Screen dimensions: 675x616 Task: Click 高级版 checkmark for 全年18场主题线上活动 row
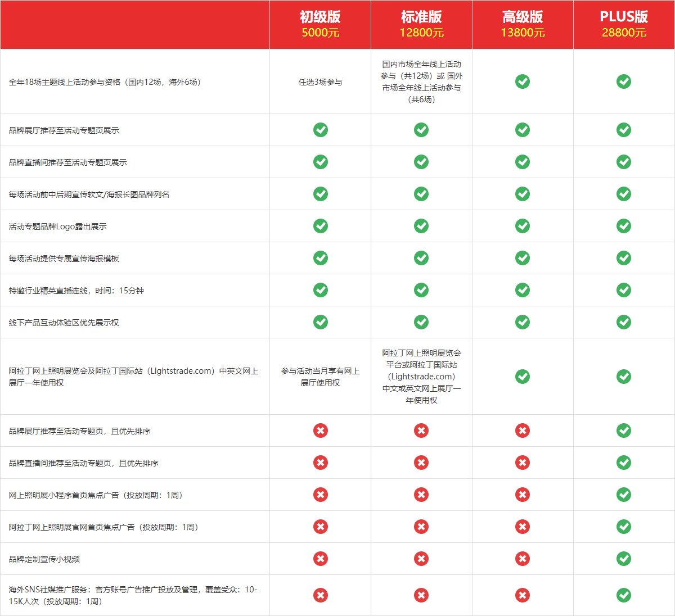click(x=523, y=81)
